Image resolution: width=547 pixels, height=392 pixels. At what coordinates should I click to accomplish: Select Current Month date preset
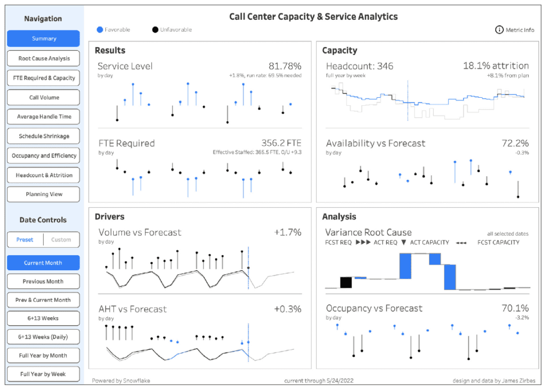(43, 263)
